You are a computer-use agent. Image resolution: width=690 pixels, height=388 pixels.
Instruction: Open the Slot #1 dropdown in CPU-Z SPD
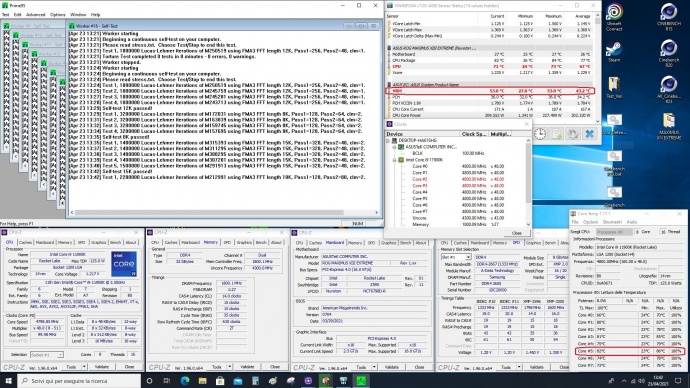456,257
